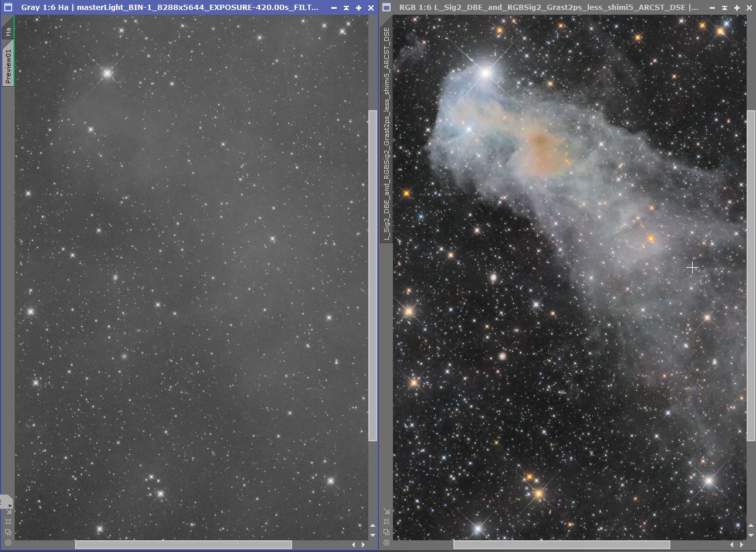The image size is (756, 552).
Task: Click the clone-window icon in RGB window
Action: (387, 532)
